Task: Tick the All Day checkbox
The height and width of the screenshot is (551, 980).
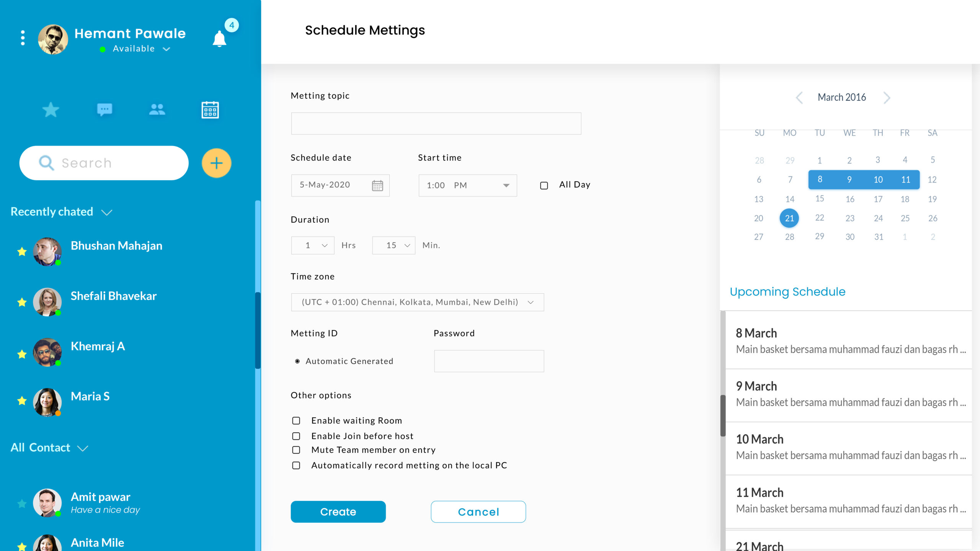Action: click(x=544, y=186)
